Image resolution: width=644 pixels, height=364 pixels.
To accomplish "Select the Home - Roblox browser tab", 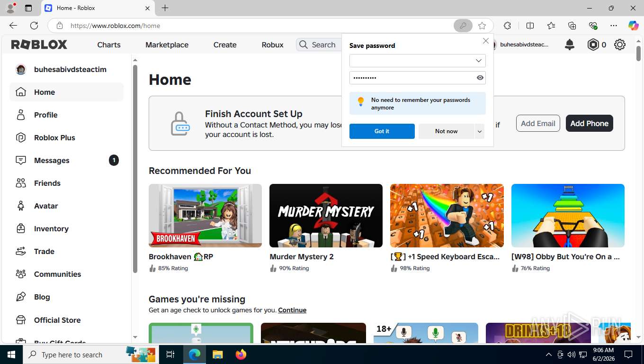I will pyautogui.click(x=98, y=8).
